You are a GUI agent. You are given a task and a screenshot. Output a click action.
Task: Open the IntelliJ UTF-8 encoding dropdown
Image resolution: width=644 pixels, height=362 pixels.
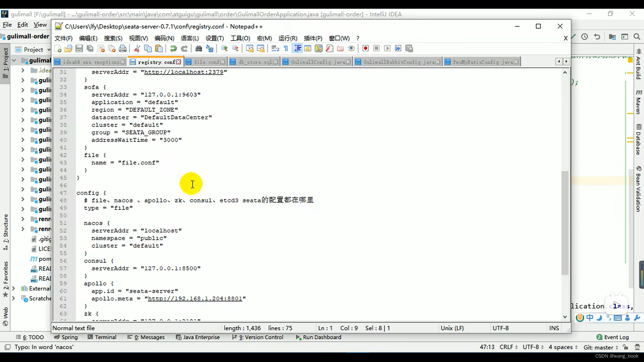coord(533,347)
